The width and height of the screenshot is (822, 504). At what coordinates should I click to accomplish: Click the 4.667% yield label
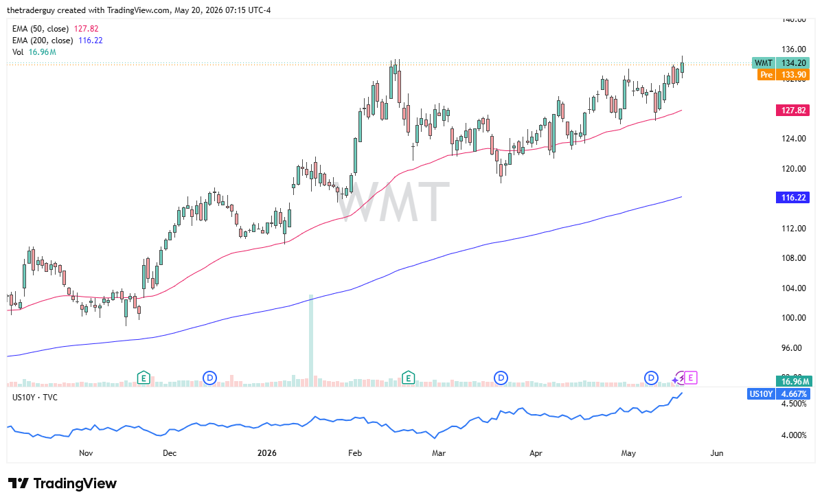[x=794, y=394]
